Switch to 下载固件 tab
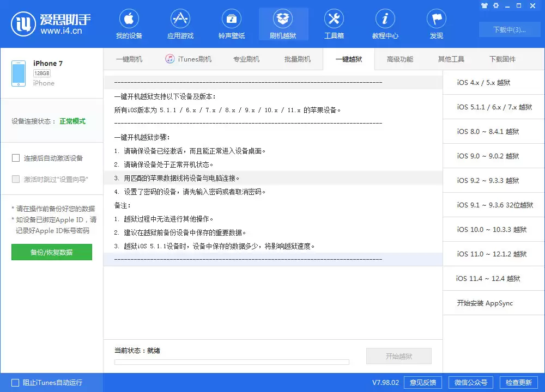 502,59
